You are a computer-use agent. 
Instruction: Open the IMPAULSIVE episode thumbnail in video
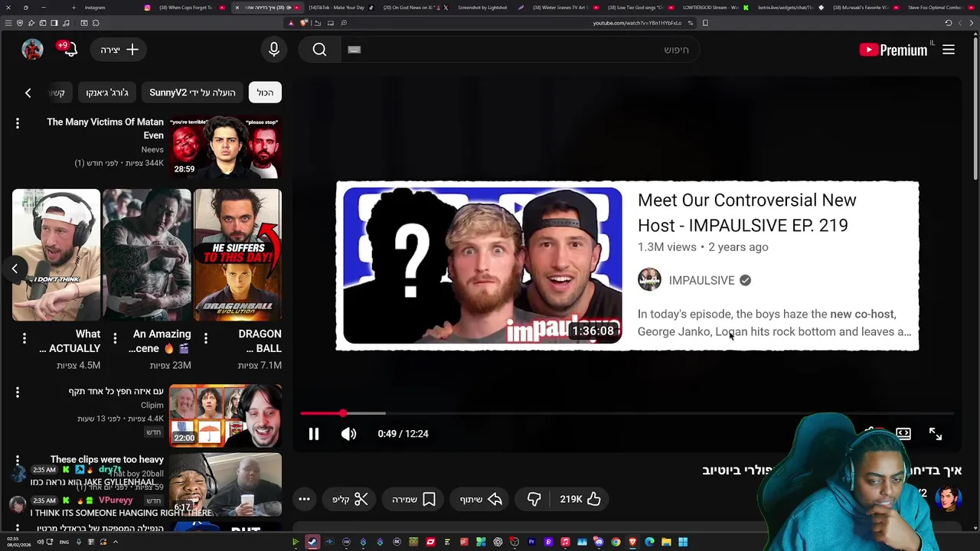click(x=482, y=266)
